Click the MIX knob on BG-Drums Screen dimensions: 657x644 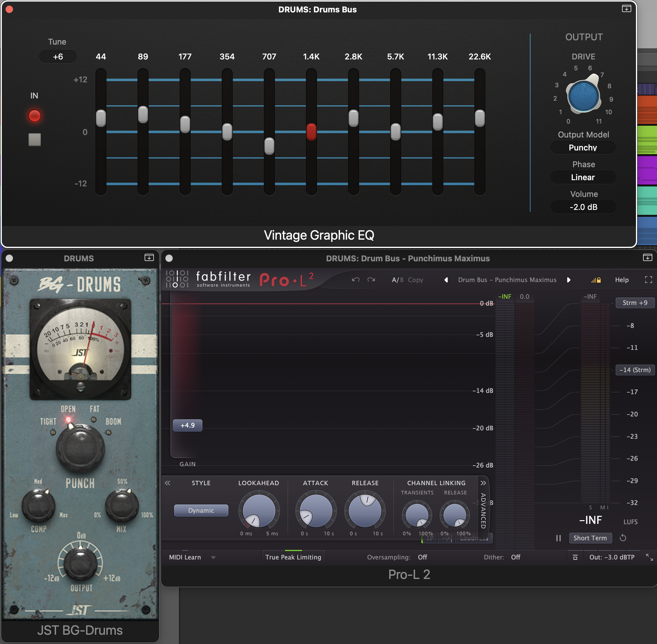click(x=122, y=505)
